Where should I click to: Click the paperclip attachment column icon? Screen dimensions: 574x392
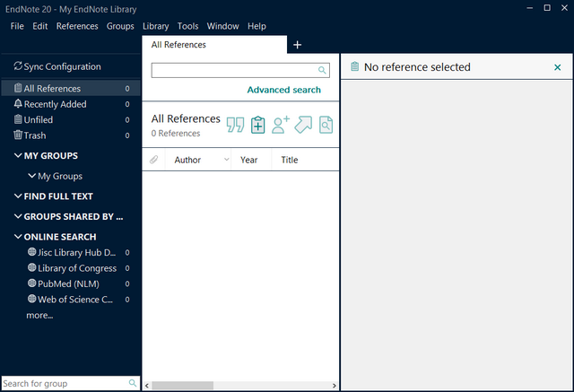pyautogui.click(x=153, y=160)
